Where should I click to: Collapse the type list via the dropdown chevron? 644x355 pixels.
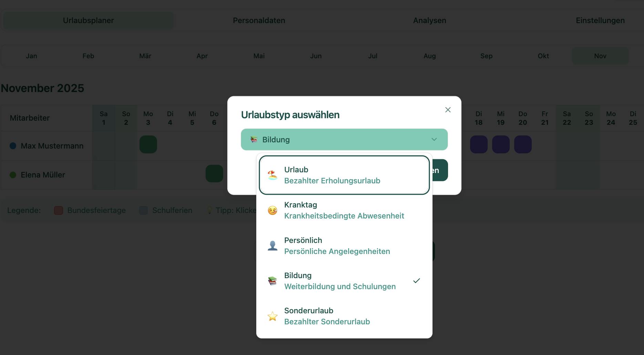coord(434,140)
